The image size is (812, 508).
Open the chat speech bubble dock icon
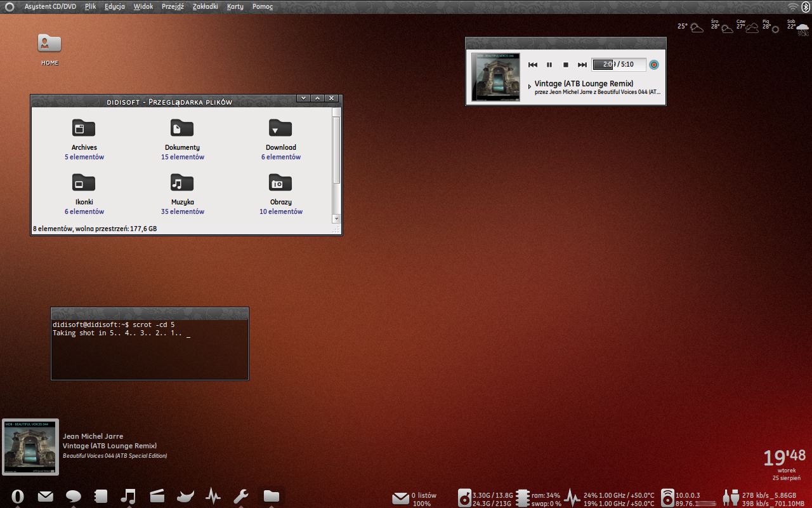click(x=74, y=497)
